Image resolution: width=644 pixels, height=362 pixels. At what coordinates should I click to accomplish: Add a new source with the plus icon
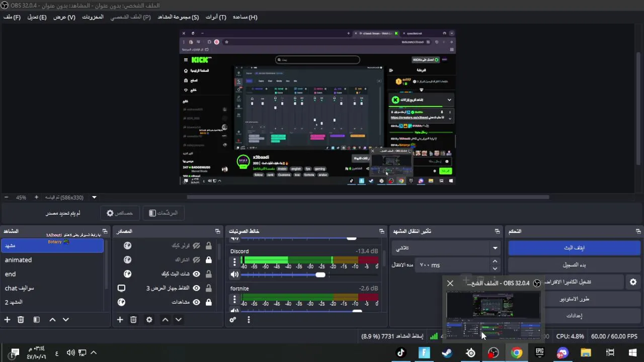pos(120,320)
